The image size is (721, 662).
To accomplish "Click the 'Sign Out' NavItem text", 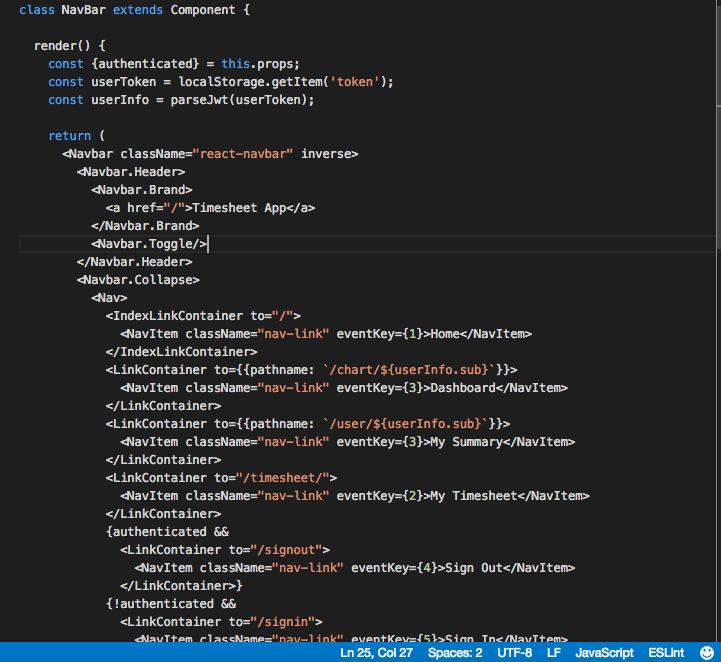I will (x=473, y=568).
